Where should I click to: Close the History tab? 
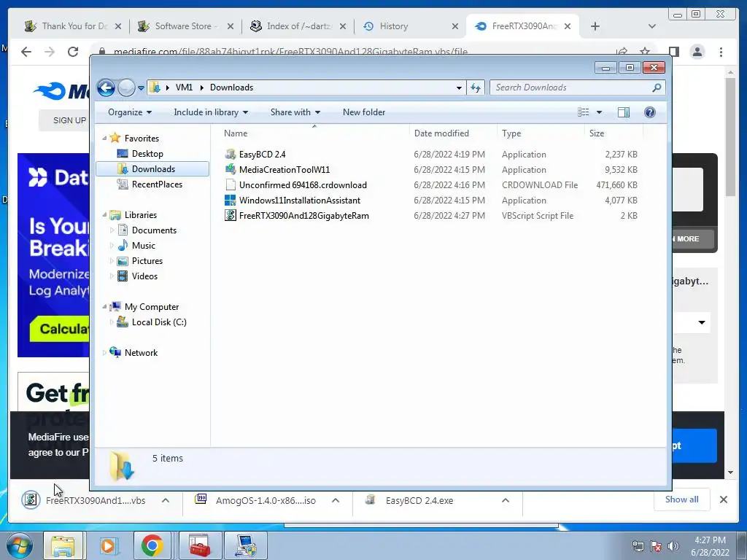(x=455, y=26)
